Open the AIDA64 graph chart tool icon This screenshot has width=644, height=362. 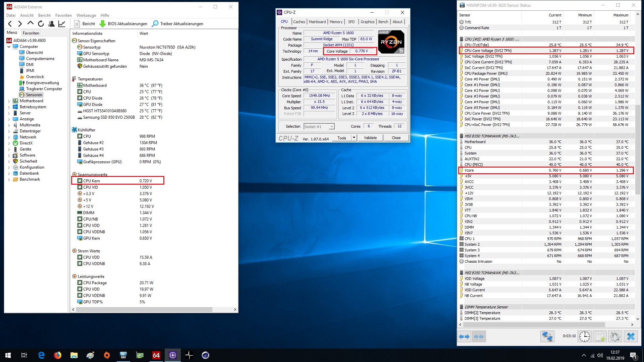point(62,23)
